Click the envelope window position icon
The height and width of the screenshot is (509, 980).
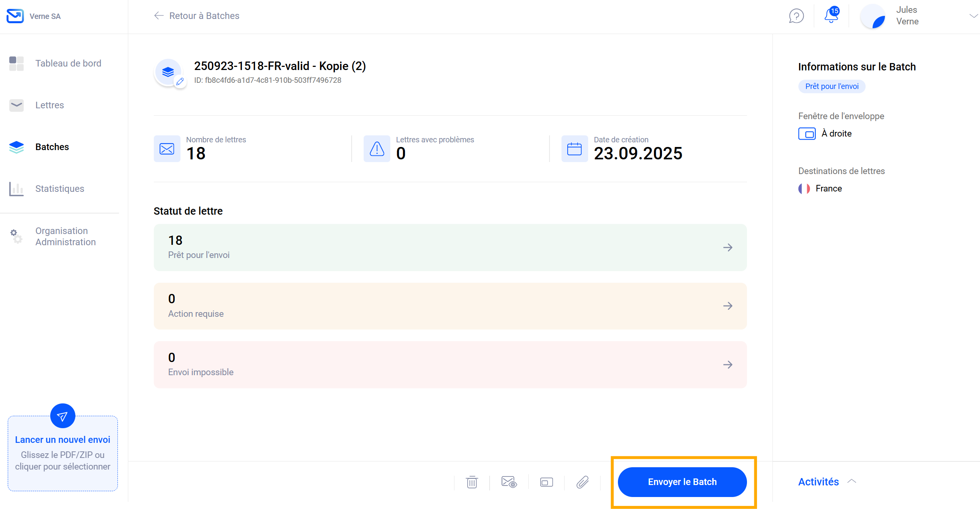pyautogui.click(x=546, y=482)
